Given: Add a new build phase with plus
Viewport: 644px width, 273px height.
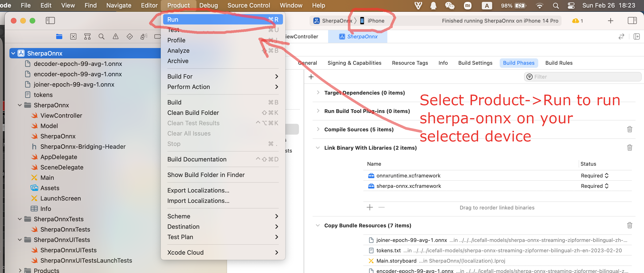Looking at the screenshot, I should coord(311,77).
